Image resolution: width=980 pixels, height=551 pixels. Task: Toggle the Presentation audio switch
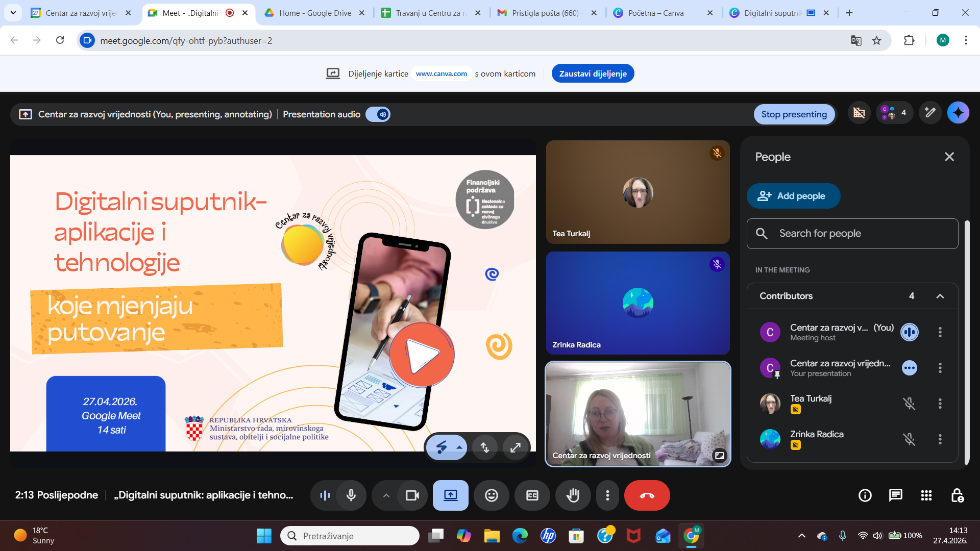click(x=378, y=114)
